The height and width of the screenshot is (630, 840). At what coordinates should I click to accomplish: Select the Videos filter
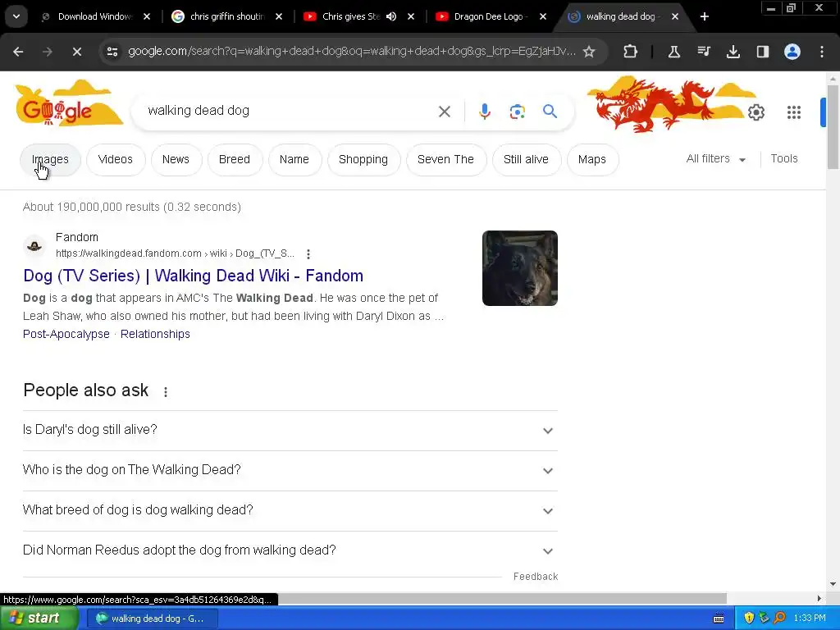click(x=115, y=160)
